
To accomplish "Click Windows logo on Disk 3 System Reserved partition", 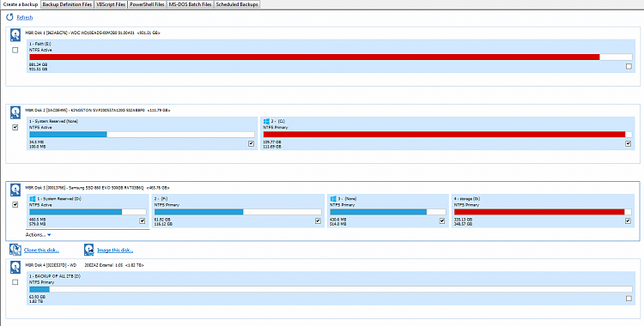I will click(33, 199).
